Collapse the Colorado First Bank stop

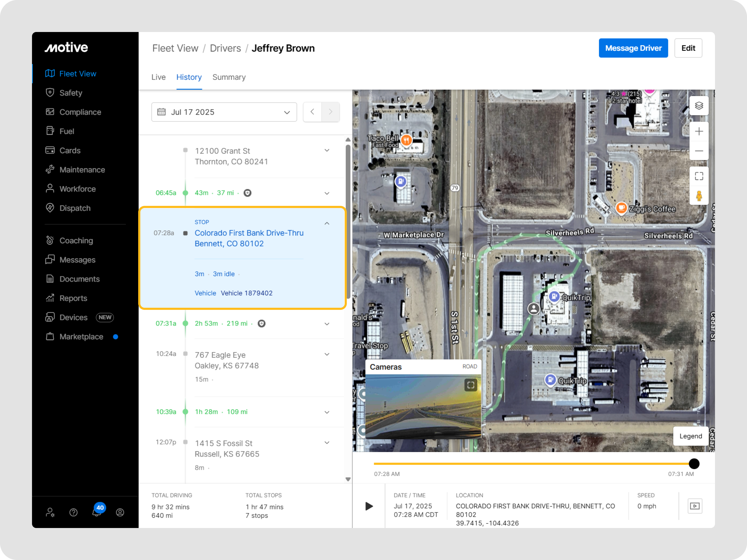pyautogui.click(x=327, y=223)
